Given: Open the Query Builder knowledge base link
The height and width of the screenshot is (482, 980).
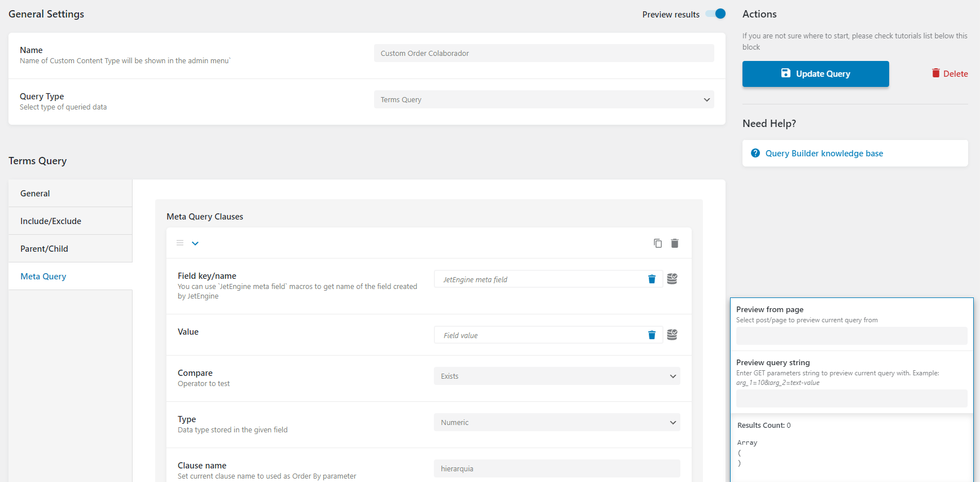Looking at the screenshot, I should pos(824,154).
